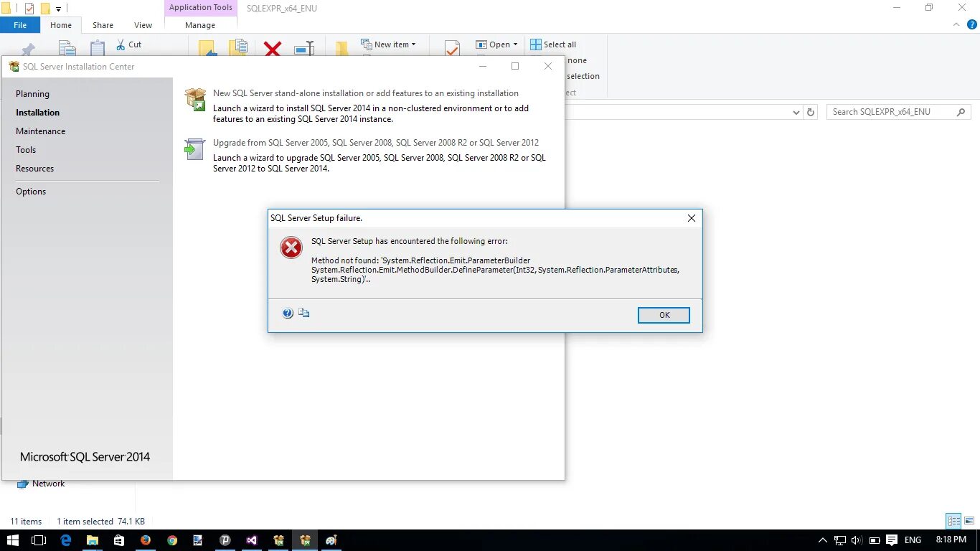The height and width of the screenshot is (551, 980).
Task: Switch Explorer to Details view icon
Action: pos(953,522)
